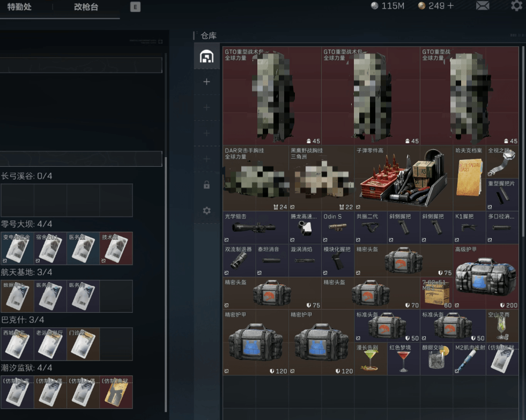Click the lock icon in warehouse sidebar
This screenshot has height=420, width=526.
(207, 185)
